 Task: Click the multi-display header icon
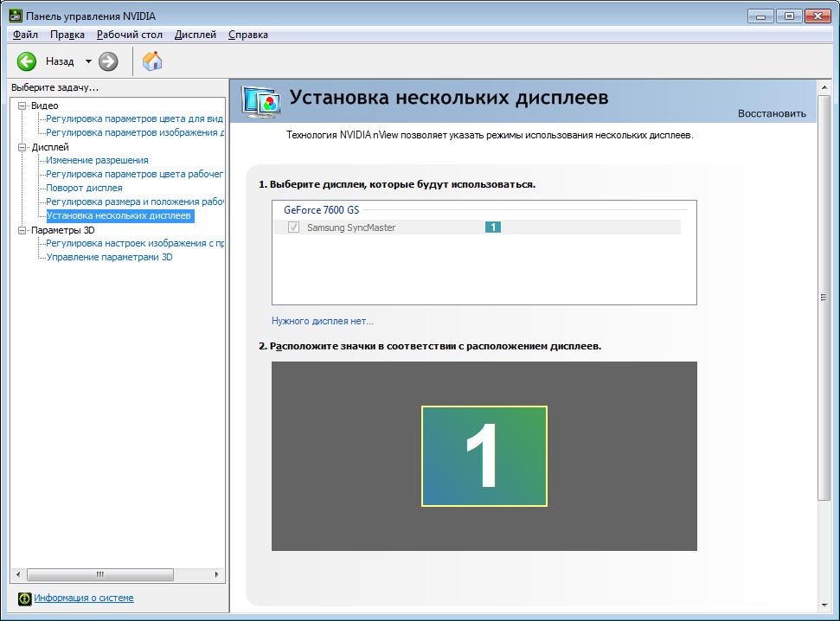pos(261,101)
